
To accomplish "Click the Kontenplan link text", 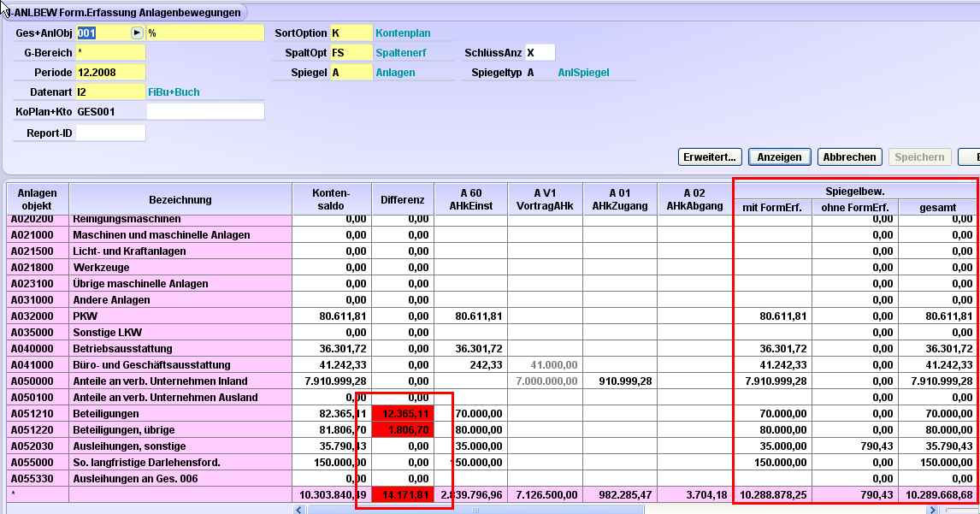I will [x=403, y=33].
